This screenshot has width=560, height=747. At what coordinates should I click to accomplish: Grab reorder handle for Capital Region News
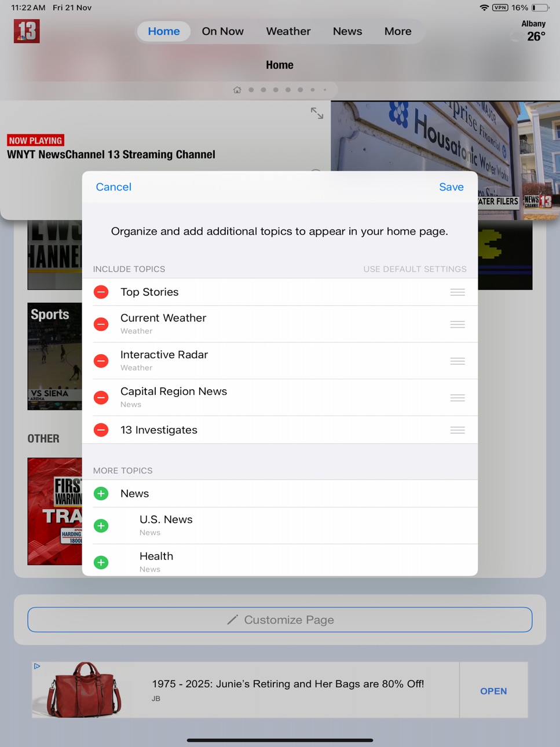click(457, 397)
